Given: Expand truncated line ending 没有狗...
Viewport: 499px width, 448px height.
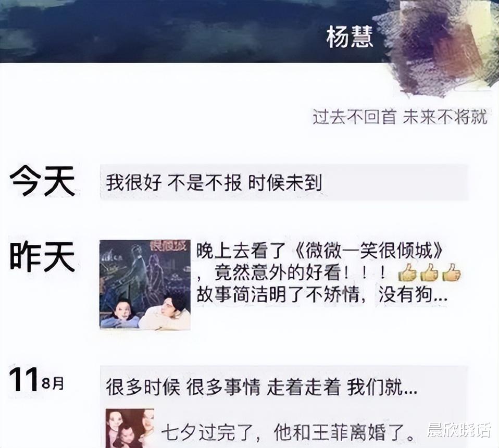Looking at the screenshot, I should click(x=322, y=295).
